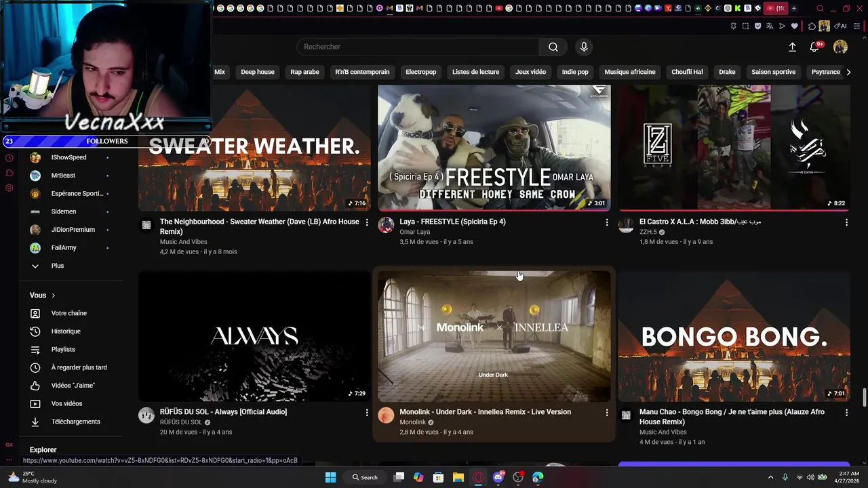Image resolution: width=868 pixels, height=488 pixels.
Task: Open the browser AI assistant button
Action: [x=841, y=26]
